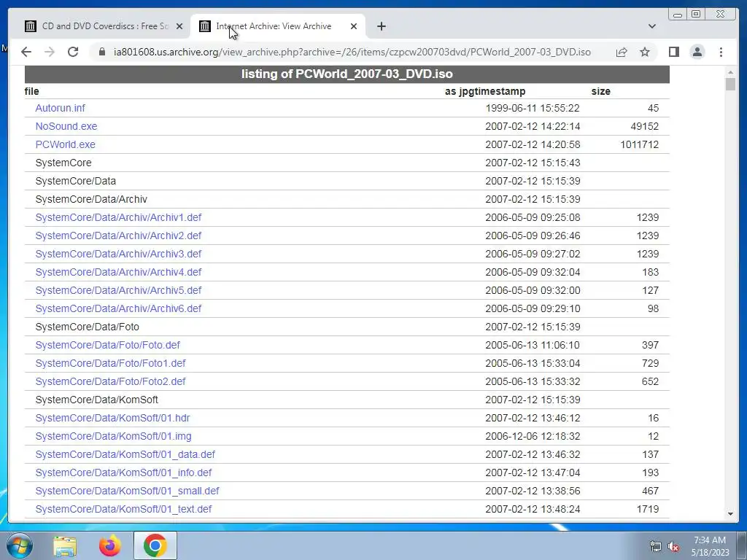Open the Autorun.inf file link
The image size is (747, 560).
60,108
